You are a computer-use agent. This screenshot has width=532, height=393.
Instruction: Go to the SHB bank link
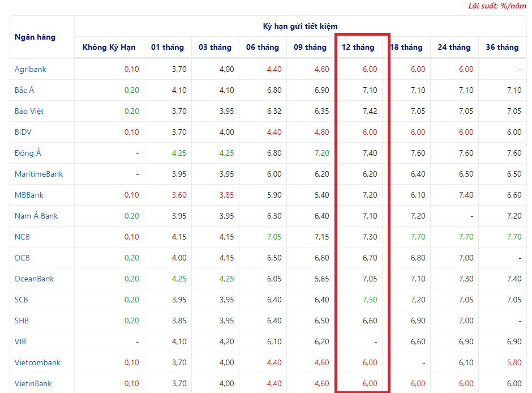[22, 321]
